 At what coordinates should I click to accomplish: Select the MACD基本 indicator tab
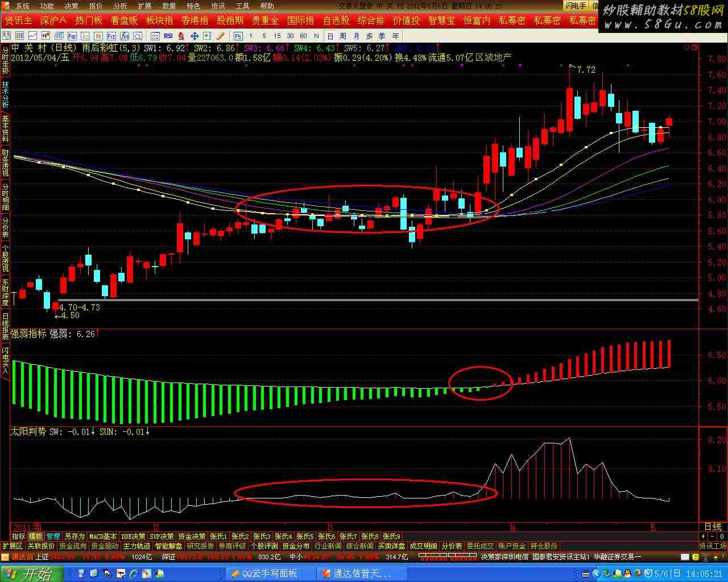[103, 536]
